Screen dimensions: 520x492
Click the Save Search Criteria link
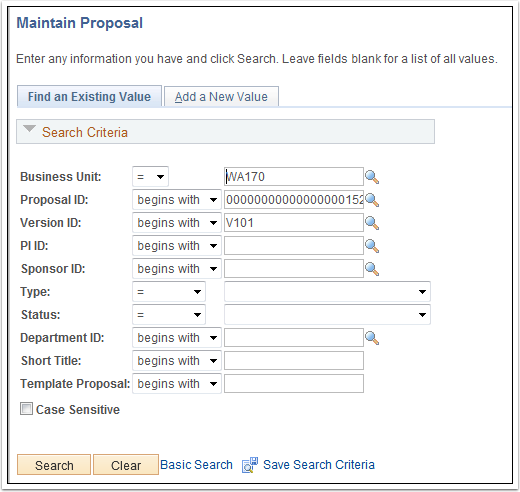tap(319, 465)
